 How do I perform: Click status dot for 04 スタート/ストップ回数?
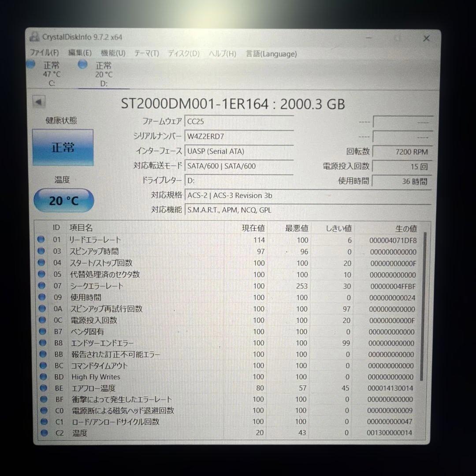click(41, 263)
